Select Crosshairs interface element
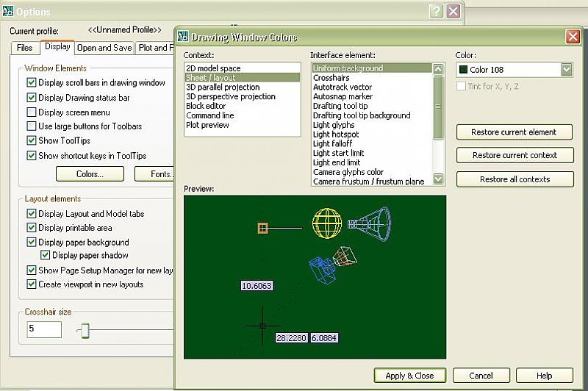 (372, 78)
